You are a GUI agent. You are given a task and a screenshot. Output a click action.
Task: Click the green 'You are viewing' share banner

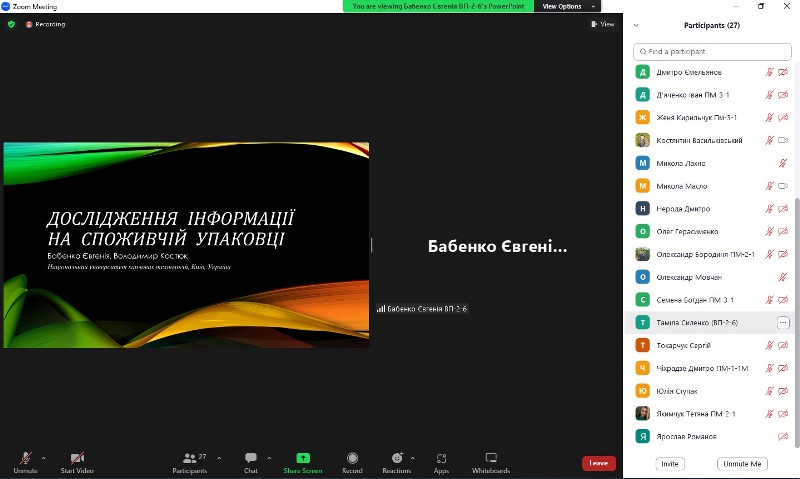point(438,6)
